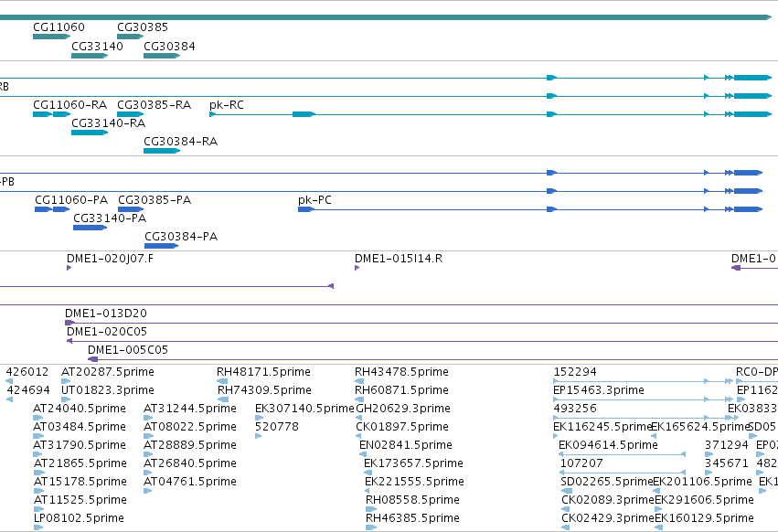Select RH43478.5prime EST
Screen dimensions: 778x532
[359, 381]
